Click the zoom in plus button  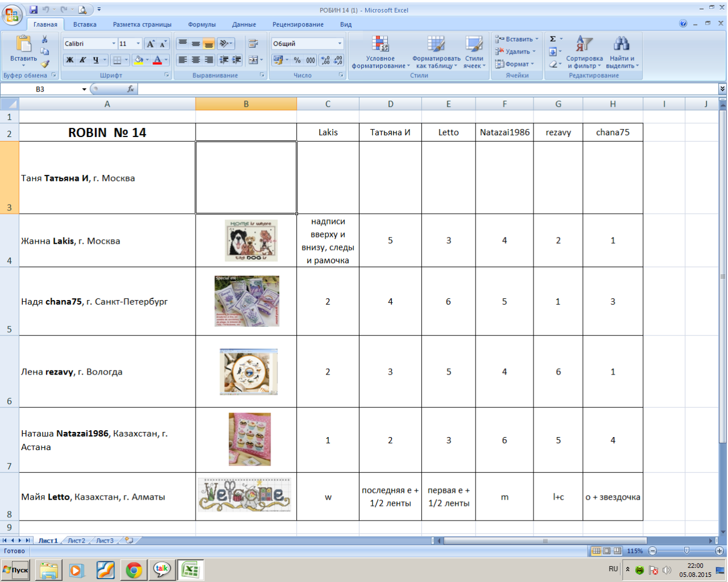coord(719,551)
